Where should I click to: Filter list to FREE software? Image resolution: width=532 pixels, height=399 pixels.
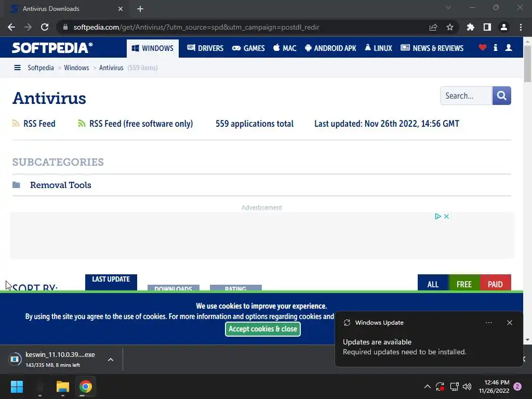tap(464, 283)
